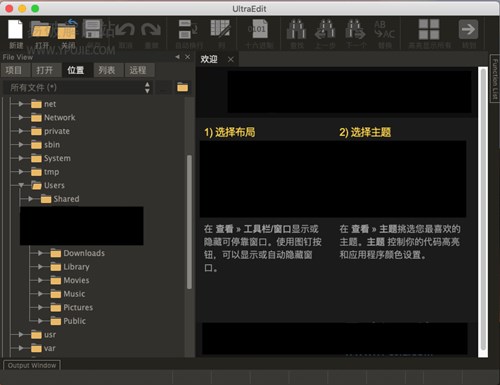The height and width of the screenshot is (385, 500).
Task: Click the File View tree scrollbar
Action: pos(189,222)
